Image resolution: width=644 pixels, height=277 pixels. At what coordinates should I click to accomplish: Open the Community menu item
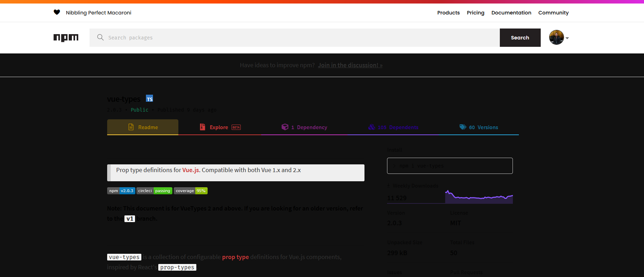click(x=553, y=13)
